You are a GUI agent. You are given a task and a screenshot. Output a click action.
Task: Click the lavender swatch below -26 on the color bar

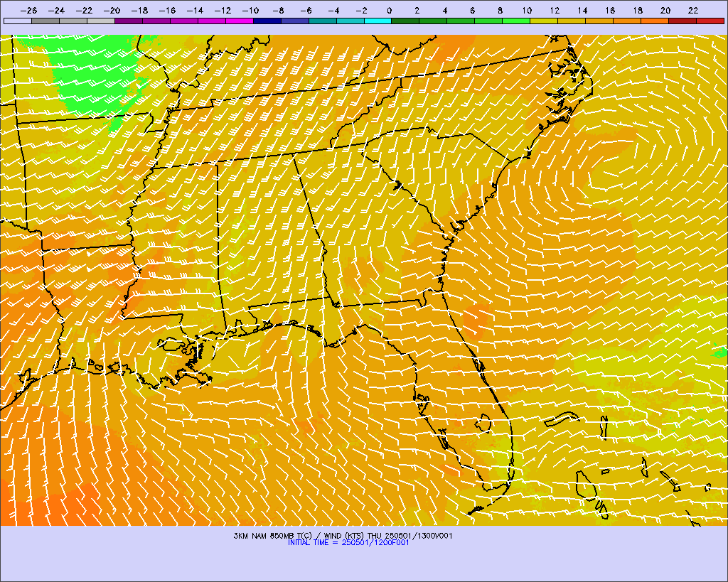18,21
